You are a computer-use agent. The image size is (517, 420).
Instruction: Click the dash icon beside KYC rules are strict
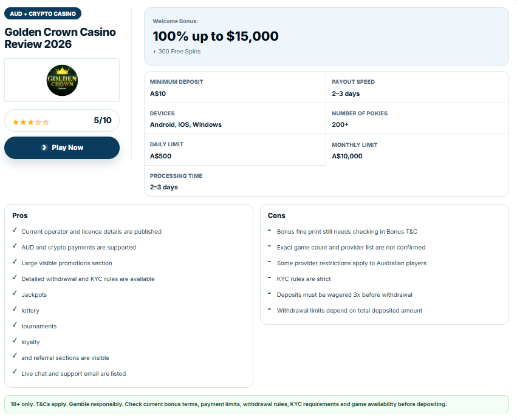click(269, 278)
